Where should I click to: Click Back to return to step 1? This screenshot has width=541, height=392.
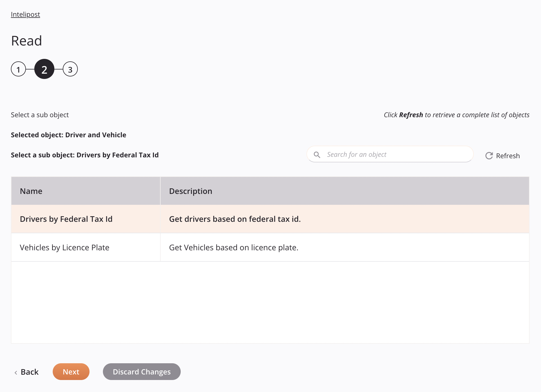click(x=26, y=371)
